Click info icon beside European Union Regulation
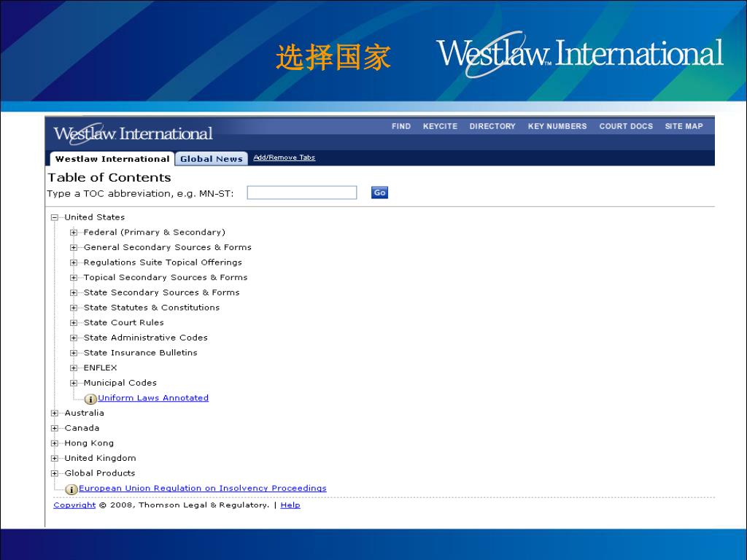Image resolution: width=747 pixels, height=560 pixels. 71,489
